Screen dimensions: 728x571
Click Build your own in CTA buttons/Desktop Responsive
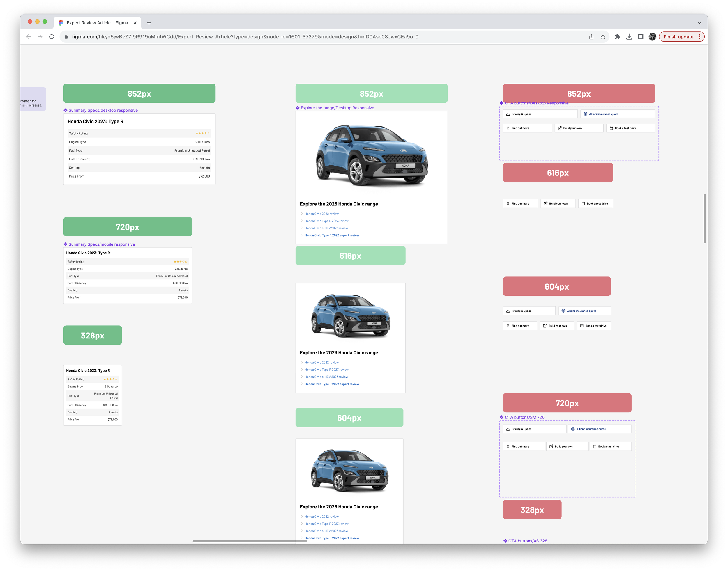point(579,128)
